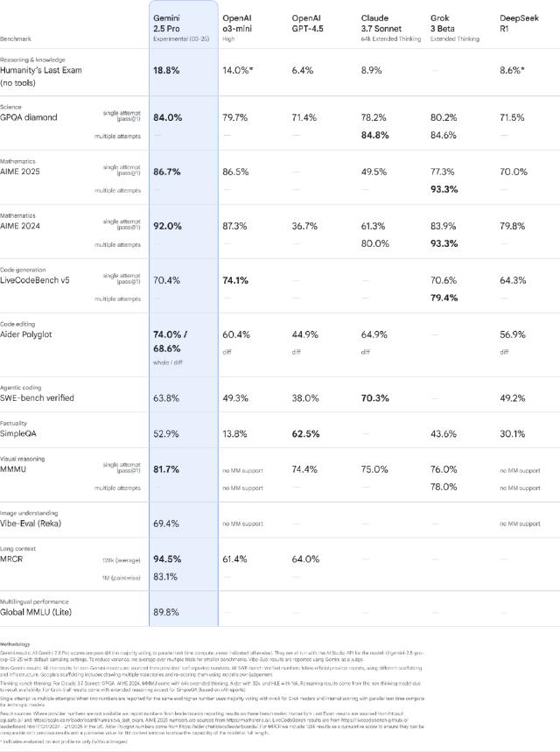
Task: Click the Vibe-Eval (Reka) row label
Action: (31, 524)
